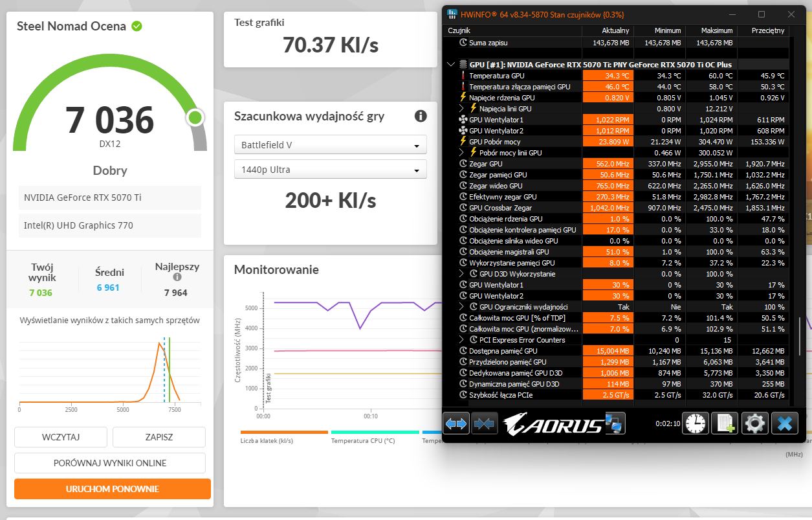Click teal Temperatura CPU (°C) legend bar
This screenshot has width=812, height=520.
tap(375, 432)
